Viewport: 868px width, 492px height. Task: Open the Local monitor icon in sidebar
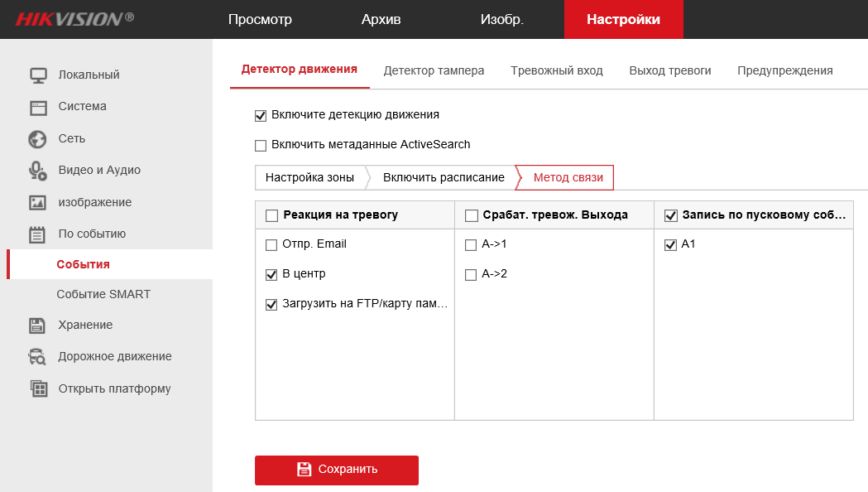(38, 75)
